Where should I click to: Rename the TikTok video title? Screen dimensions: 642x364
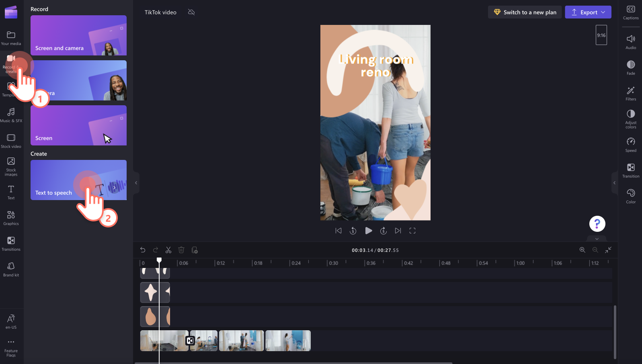coord(160,12)
